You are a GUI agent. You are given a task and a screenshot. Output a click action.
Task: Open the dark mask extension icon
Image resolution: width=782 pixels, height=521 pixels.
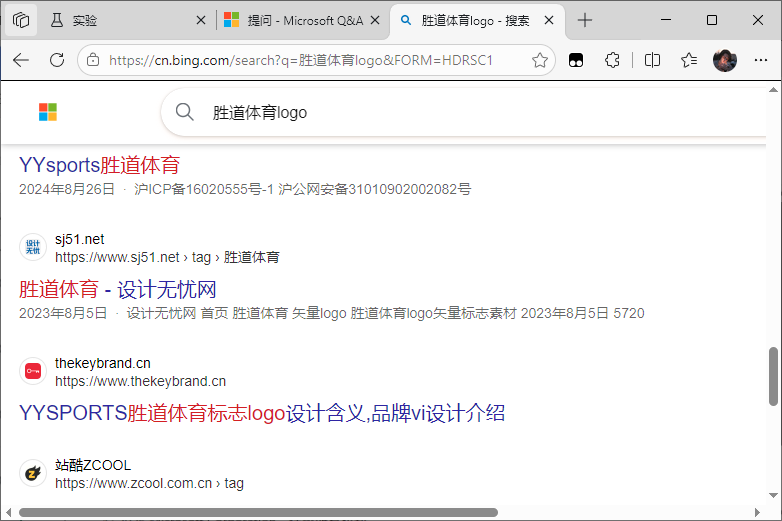point(576,60)
